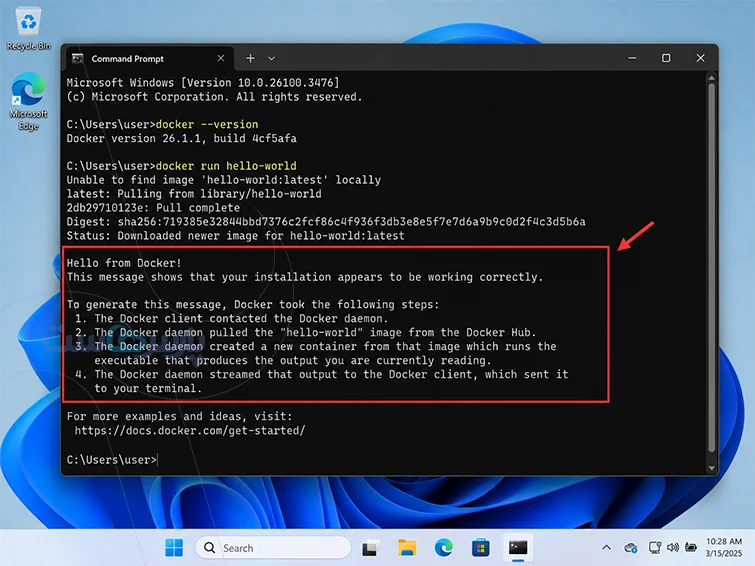755x566 pixels.
Task: Add a new terminal tab
Action: pos(250,58)
